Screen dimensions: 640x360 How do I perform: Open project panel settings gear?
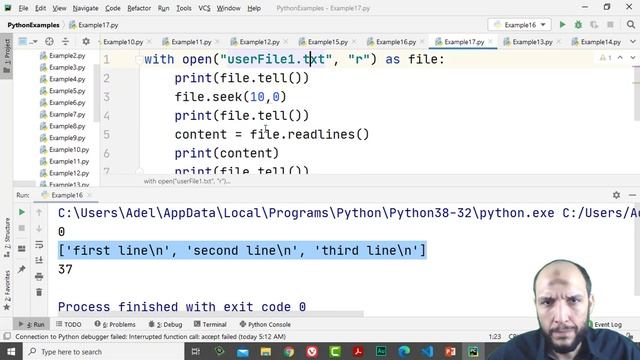pos(86,42)
